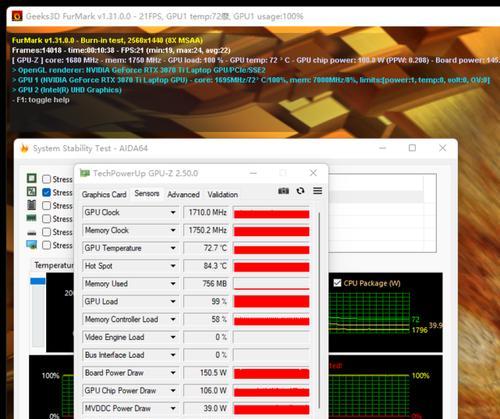Open the Memory Used sensor dropdown
This screenshot has width=500, height=419.
click(x=173, y=284)
